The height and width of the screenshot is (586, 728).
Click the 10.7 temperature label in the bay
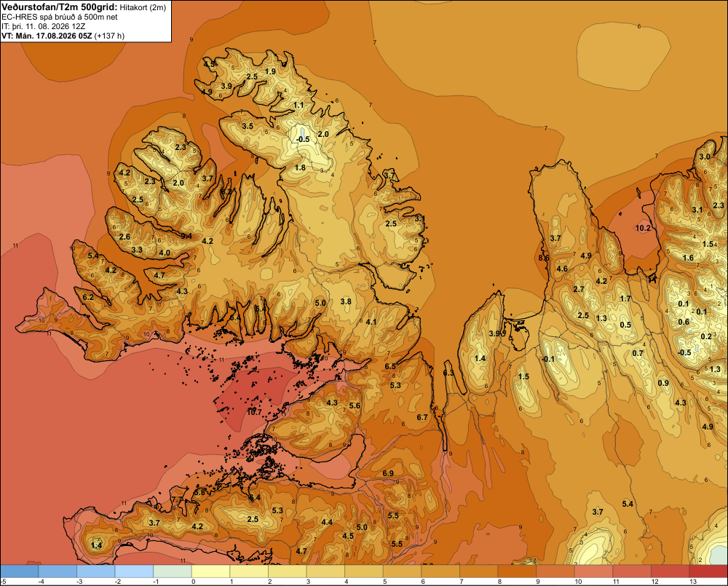click(254, 412)
